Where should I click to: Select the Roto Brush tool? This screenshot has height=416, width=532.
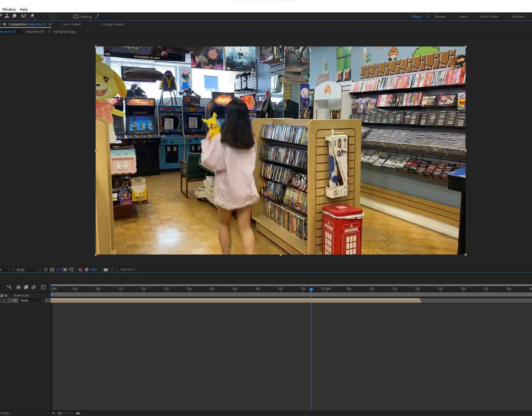point(23,16)
